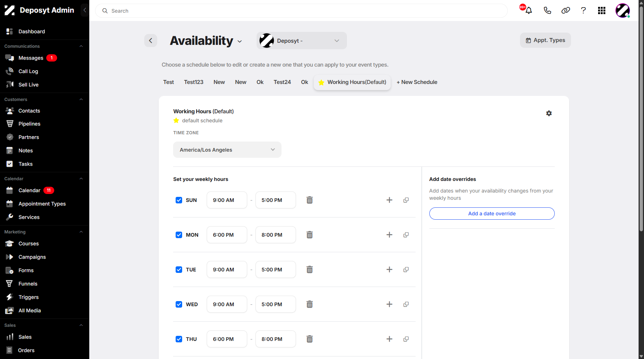Add a time slot to THU

pos(389,339)
